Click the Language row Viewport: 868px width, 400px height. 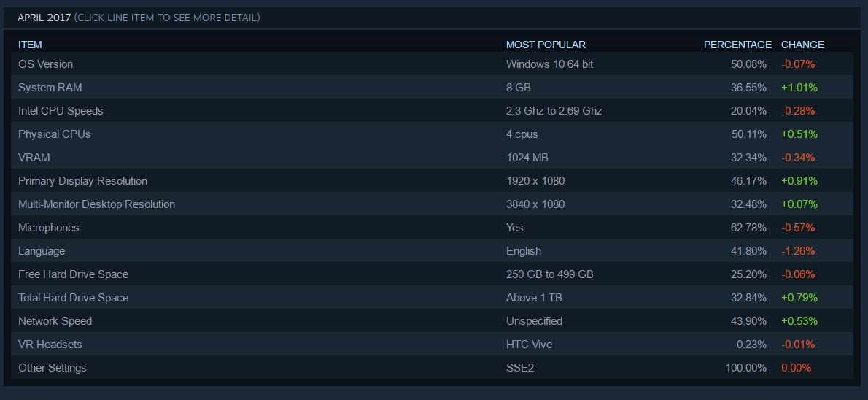pos(42,251)
